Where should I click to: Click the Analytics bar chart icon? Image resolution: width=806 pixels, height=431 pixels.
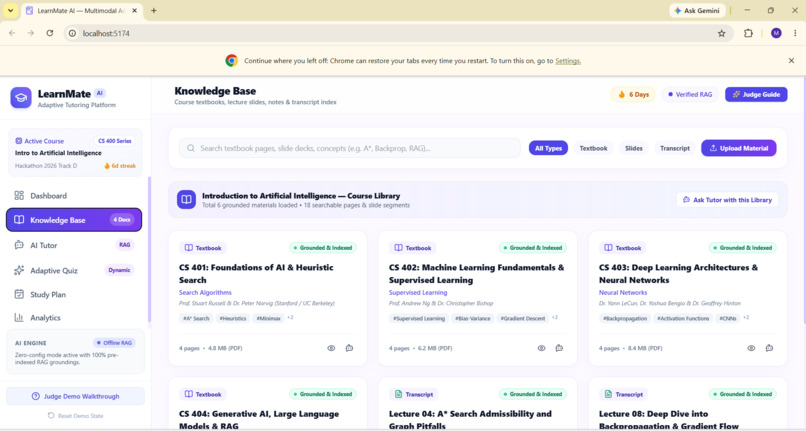tap(19, 317)
